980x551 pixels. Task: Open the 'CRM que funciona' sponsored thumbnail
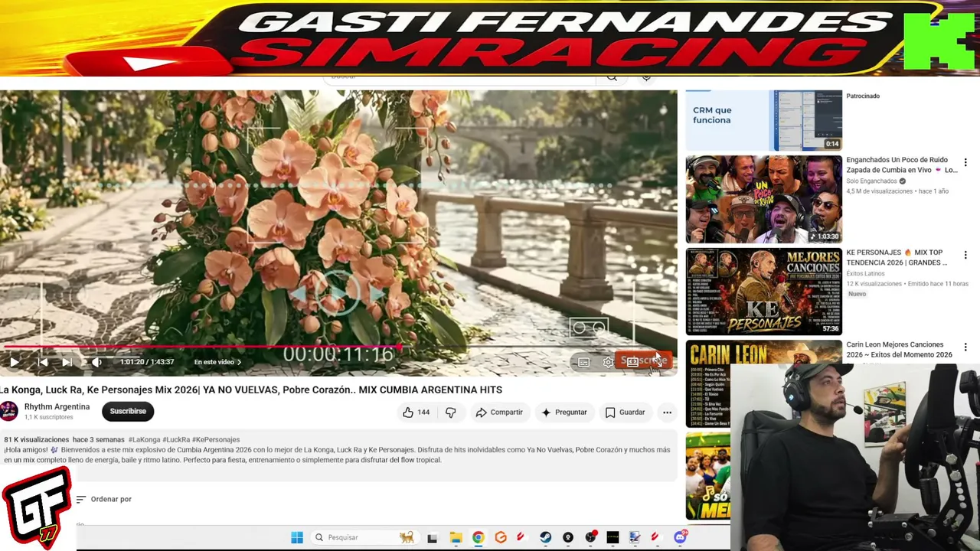point(763,120)
